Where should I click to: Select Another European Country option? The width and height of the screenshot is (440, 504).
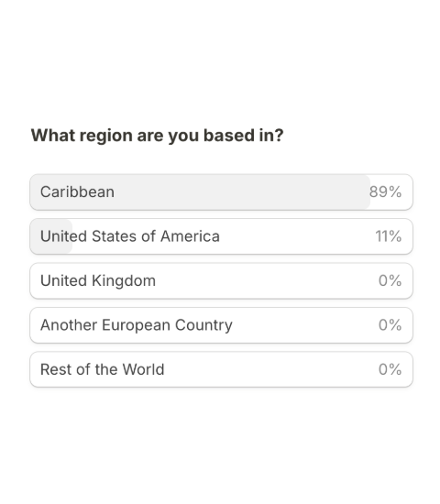(221, 325)
